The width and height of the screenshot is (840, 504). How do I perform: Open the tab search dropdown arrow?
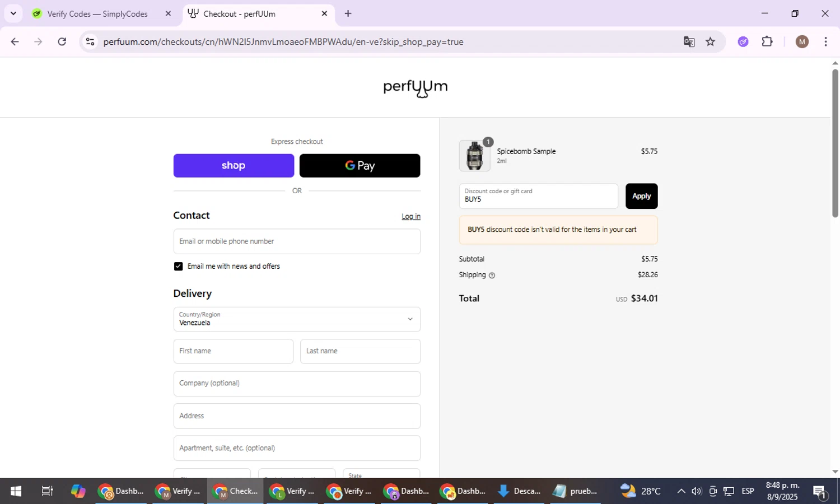(x=13, y=13)
